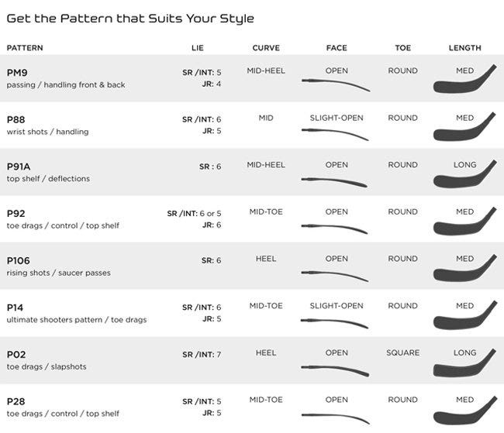Click the P14 pattern name
The height and width of the screenshot is (433, 504).
coord(16,308)
